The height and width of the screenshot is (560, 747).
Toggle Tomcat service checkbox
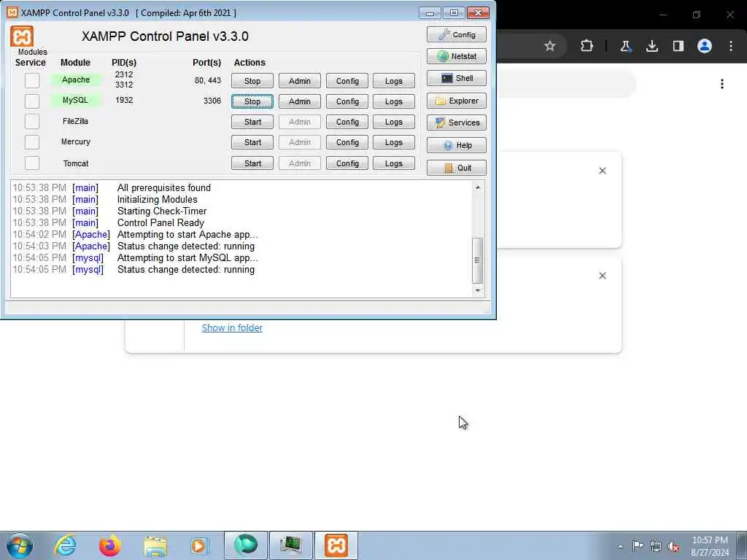point(32,163)
